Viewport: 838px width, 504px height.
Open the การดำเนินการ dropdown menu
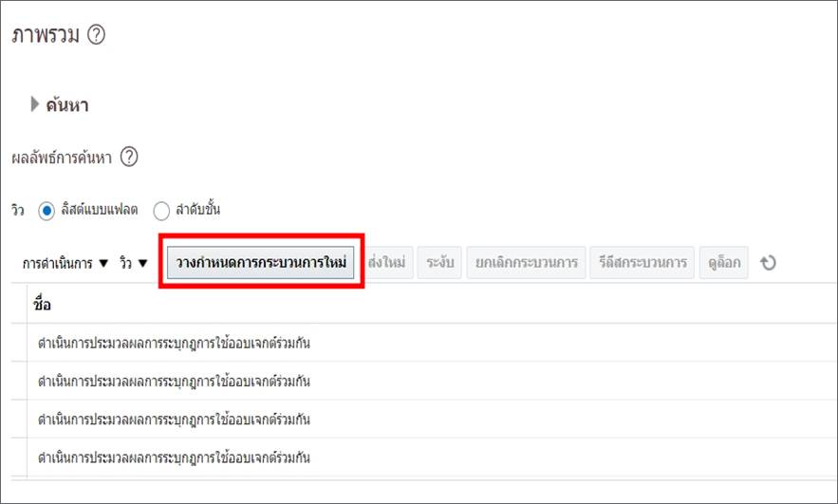(x=65, y=263)
